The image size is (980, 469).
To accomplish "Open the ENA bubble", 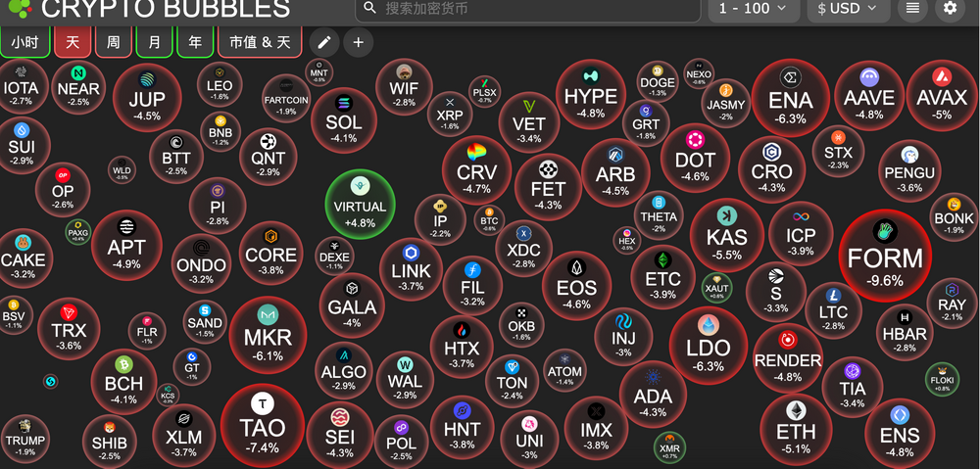I will click(791, 97).
